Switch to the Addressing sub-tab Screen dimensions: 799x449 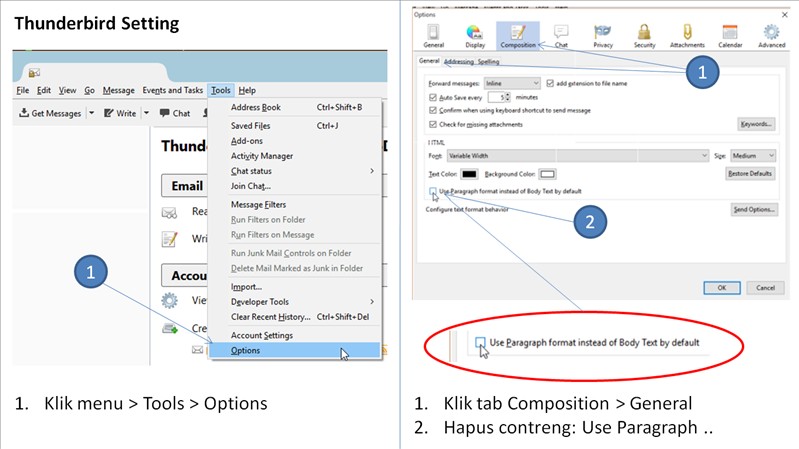[x=459, y=62]
